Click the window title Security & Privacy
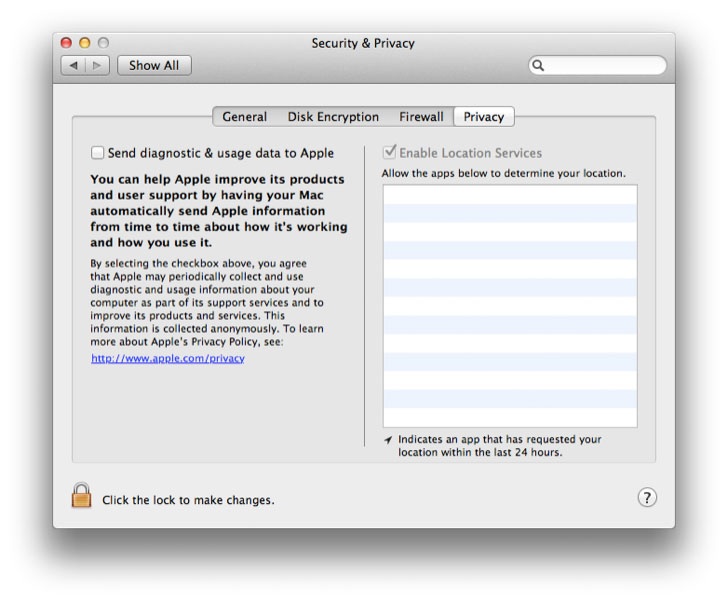Viewport: 728px width, 602px height. click(x=363, y=43)
